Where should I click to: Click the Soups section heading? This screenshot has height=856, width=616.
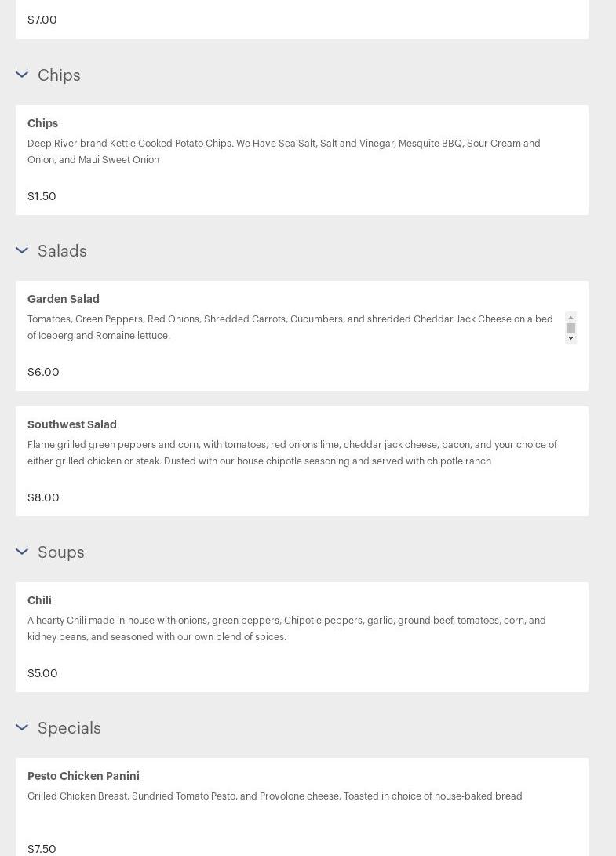61,552
